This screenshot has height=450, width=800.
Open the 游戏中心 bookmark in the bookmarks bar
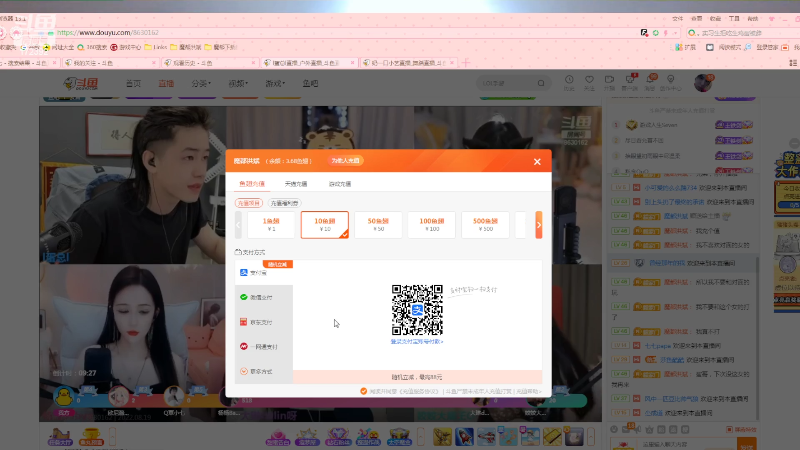(x=126, y=47)
